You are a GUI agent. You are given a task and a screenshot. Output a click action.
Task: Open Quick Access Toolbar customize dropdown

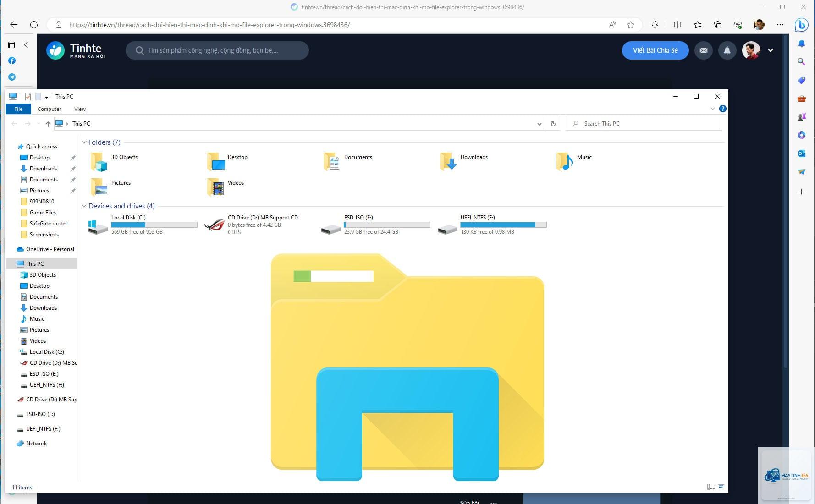click(46, 97)
